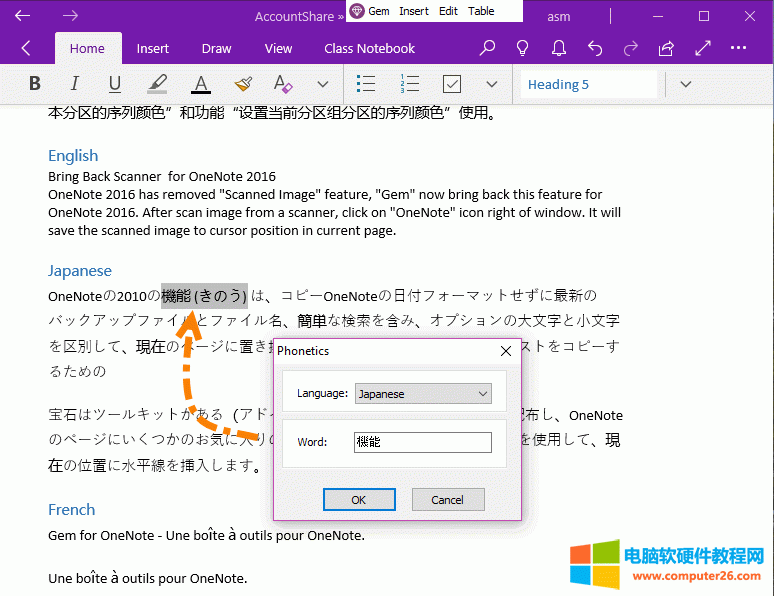This screenshot has width=774, height=596.
Task: Clear formatting with eraser icon
Action: pyautogui.click(x=283, y=84)
